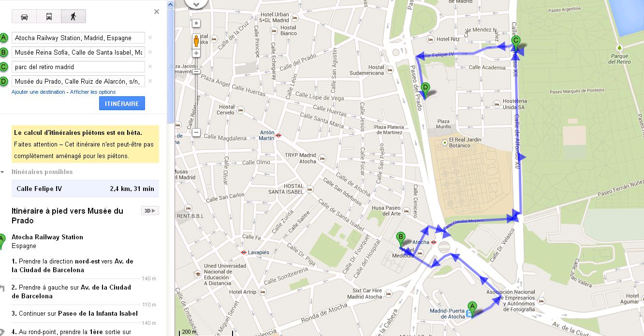This screenshot has height=336, width=644.
Task: Remove Atocha Railway Station destination
Action: (150, 38)
